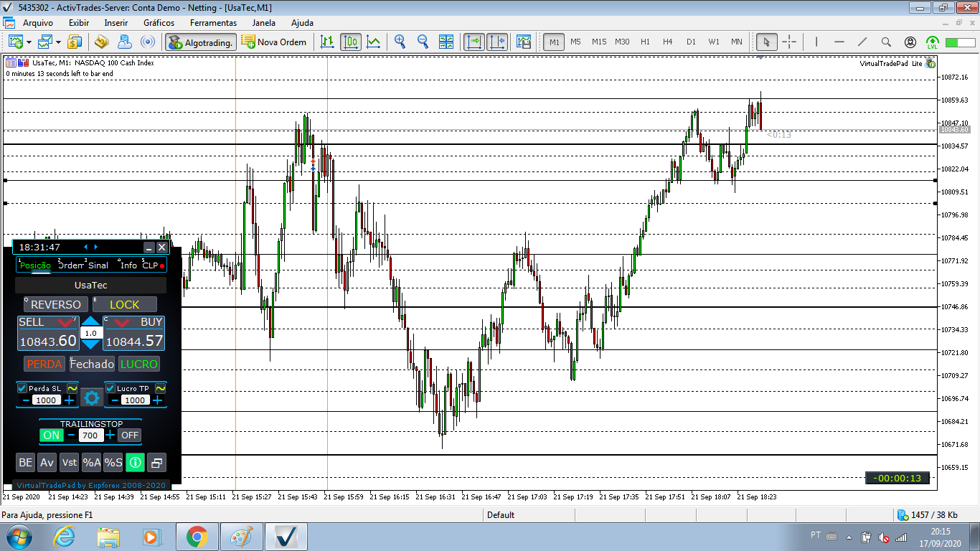
Task: Switch to Posição tab in trade pad
Action: pyautogui.click(x=35, y=265)
